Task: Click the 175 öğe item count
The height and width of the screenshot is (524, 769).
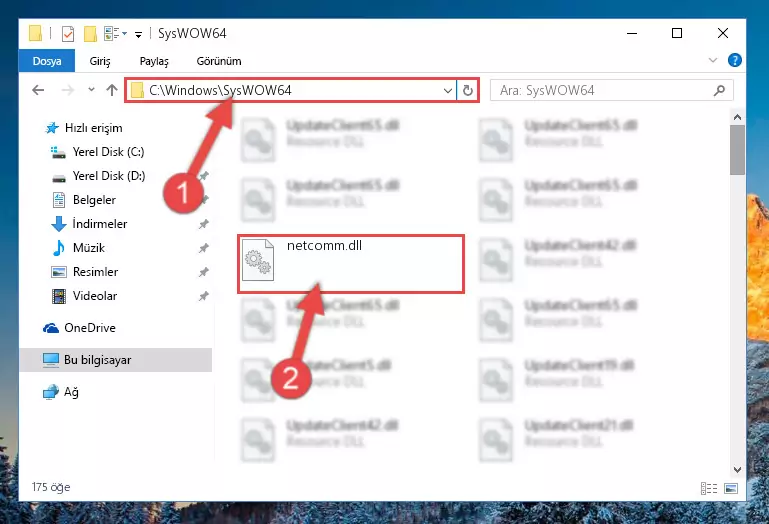Action: (x=51, y=487)
